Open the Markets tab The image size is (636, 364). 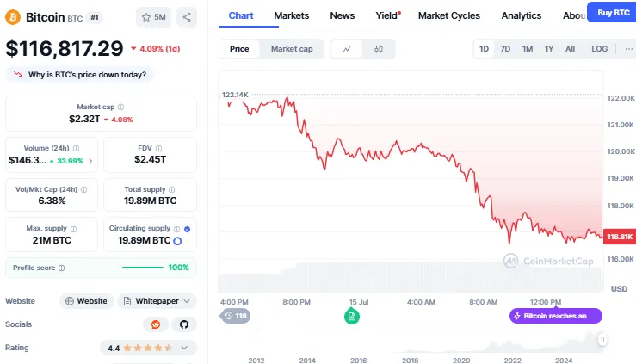point(291,15)
